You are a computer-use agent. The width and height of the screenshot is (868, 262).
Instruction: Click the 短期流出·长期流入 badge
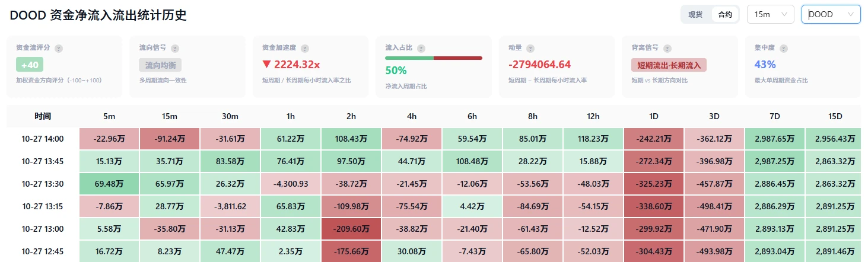(669, 65)
